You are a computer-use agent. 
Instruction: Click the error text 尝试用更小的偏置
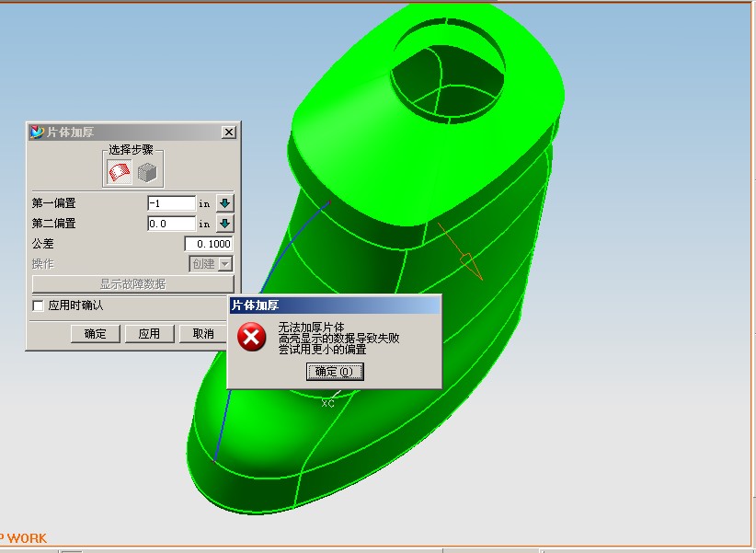point(323,350)
